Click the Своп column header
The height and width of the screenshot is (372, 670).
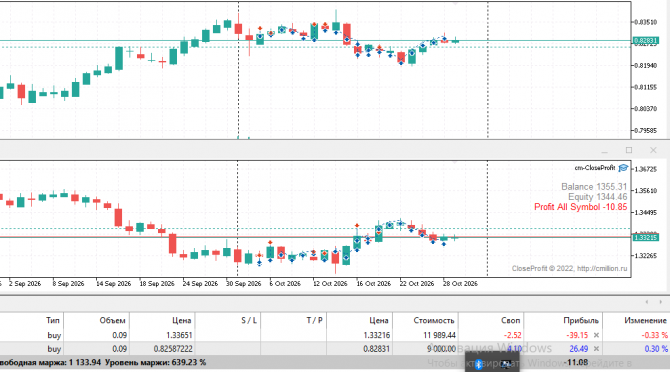coord(511,320)
